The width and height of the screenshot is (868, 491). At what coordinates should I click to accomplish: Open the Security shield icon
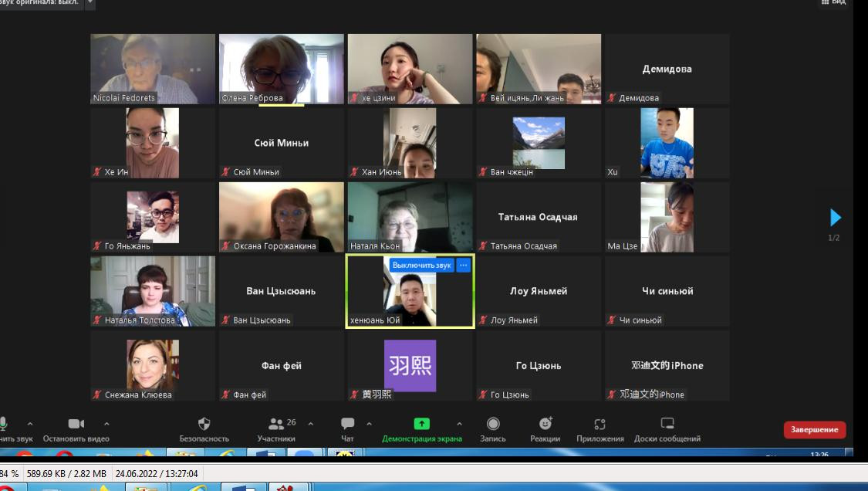[x=204, y=424]
